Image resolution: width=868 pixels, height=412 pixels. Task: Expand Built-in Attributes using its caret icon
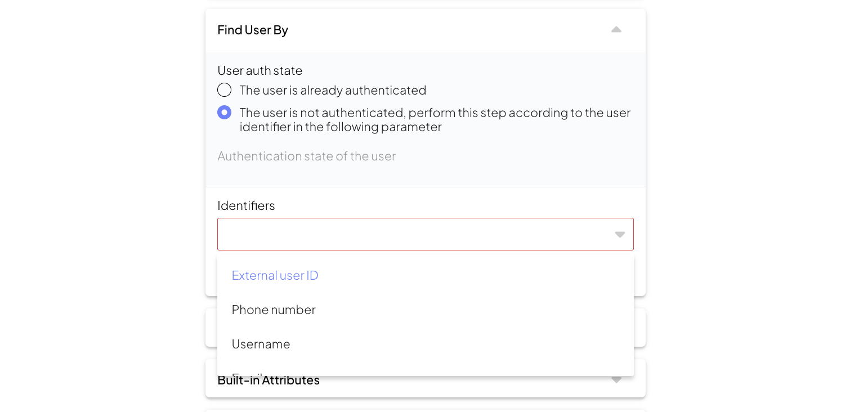click(616, 380)
